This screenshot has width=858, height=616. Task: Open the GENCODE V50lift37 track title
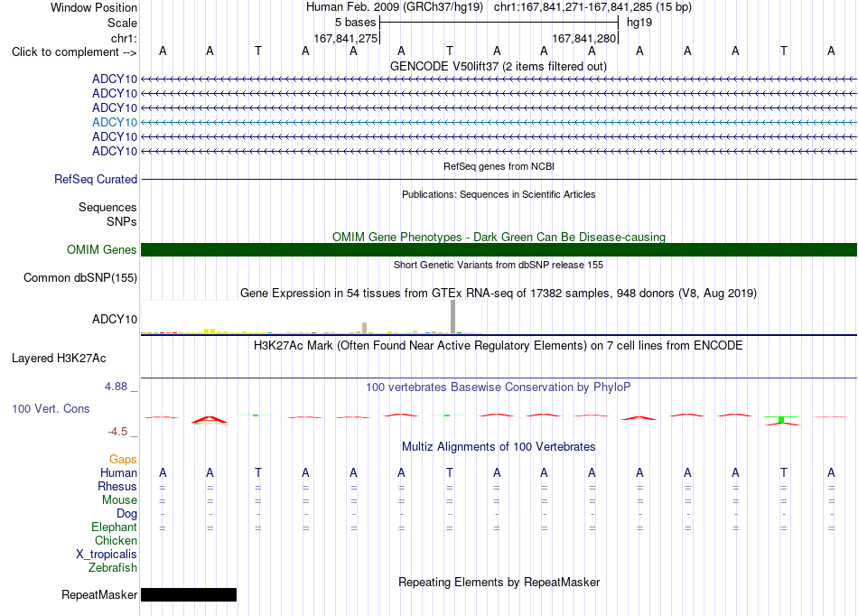(498, 67)
